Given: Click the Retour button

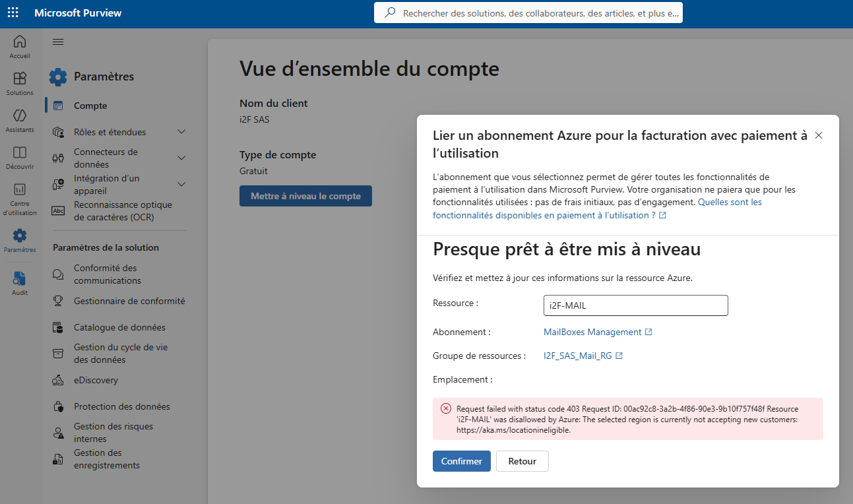Looking at the screenshot, I should (522, 461).
